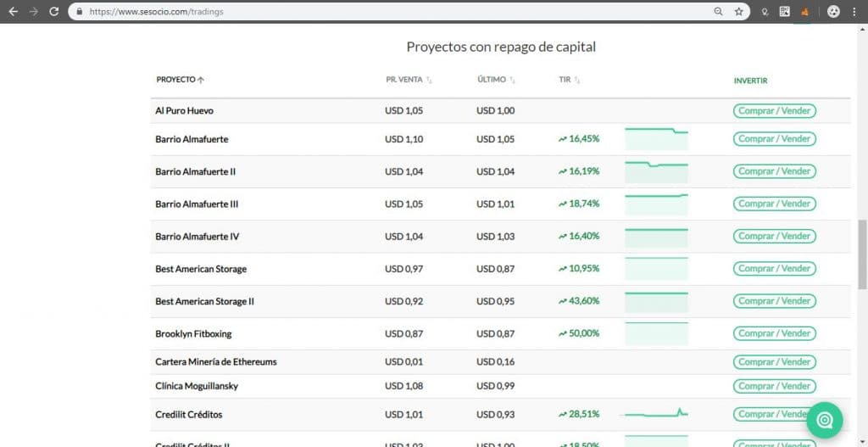This screenshot has height=447, width=868.
Task: Click the USD 1,10 sale price
Action: tap(404, 139)
